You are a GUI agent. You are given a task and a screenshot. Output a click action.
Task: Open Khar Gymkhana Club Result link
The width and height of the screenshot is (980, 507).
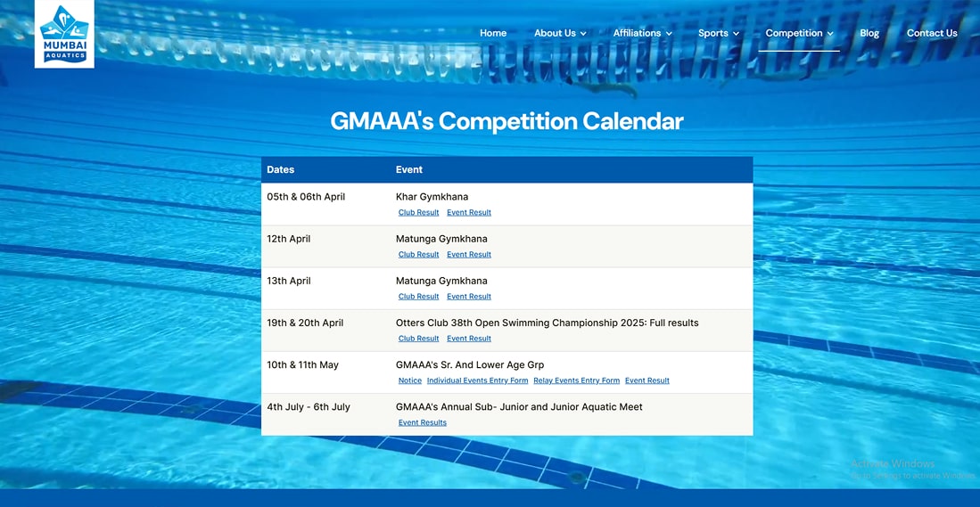418,213
